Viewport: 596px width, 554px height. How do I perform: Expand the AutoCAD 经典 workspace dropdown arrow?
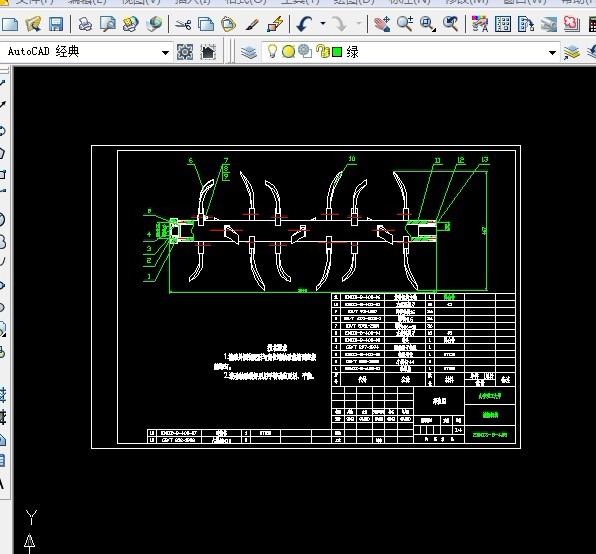coord(165,52)
